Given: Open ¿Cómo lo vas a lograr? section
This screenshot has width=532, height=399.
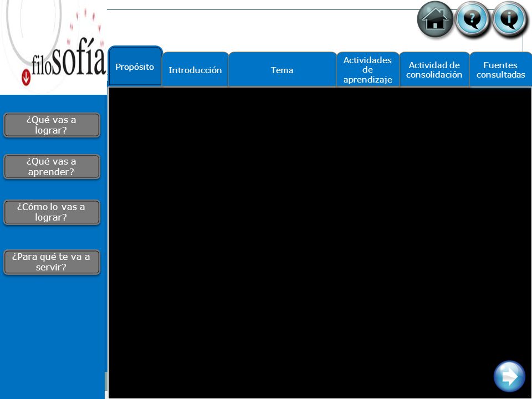Looking at the screenshot, I should point(52,212).
